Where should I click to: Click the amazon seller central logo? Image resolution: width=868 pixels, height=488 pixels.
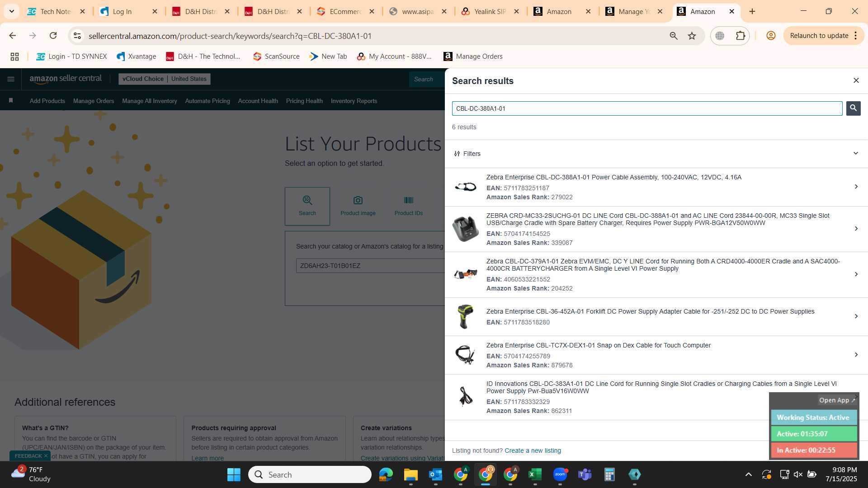pyautogui.click(x=66, y=79)
